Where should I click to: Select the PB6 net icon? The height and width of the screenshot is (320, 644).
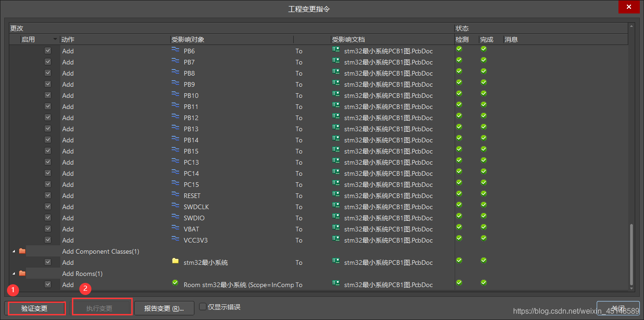click(175, 51)
